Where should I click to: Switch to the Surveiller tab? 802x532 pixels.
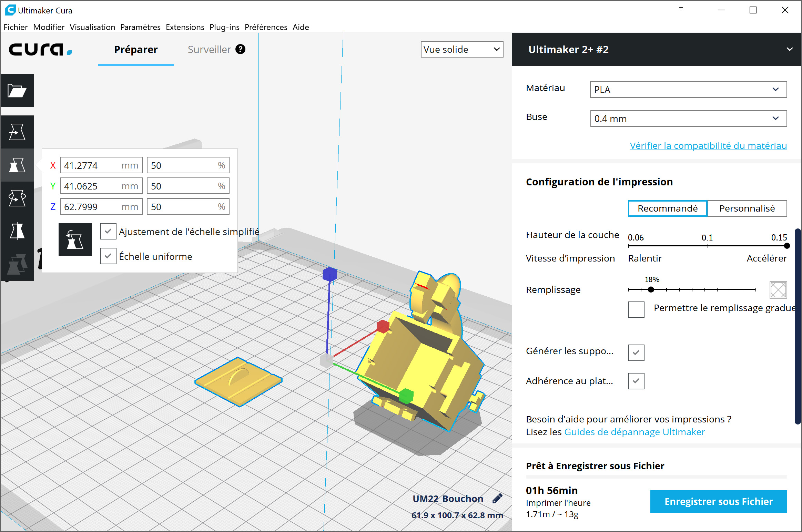(209, 49)
